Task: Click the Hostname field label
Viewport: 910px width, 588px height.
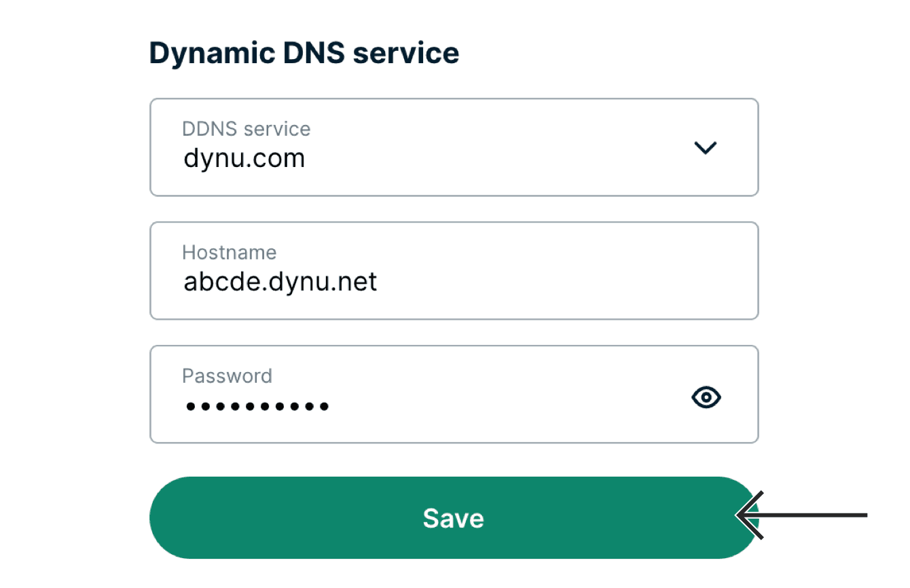Action: pos(229,253)
